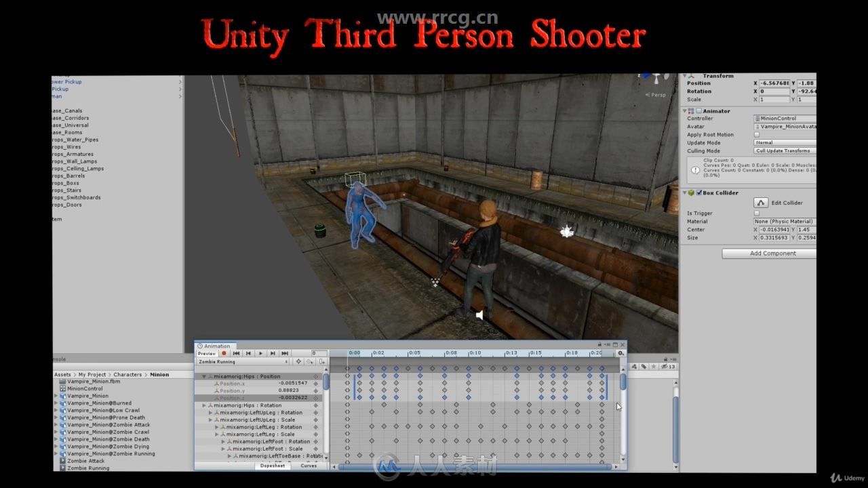This screenshot has height=488, width=868.
Task: Click the scene gizmo axis widget
Action: click(x=654, y=78)
